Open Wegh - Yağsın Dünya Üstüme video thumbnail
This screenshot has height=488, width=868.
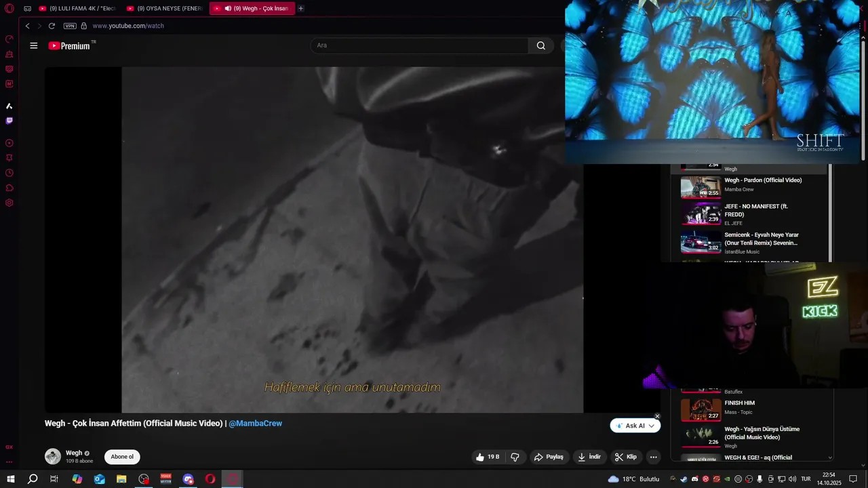coord(701,436)
